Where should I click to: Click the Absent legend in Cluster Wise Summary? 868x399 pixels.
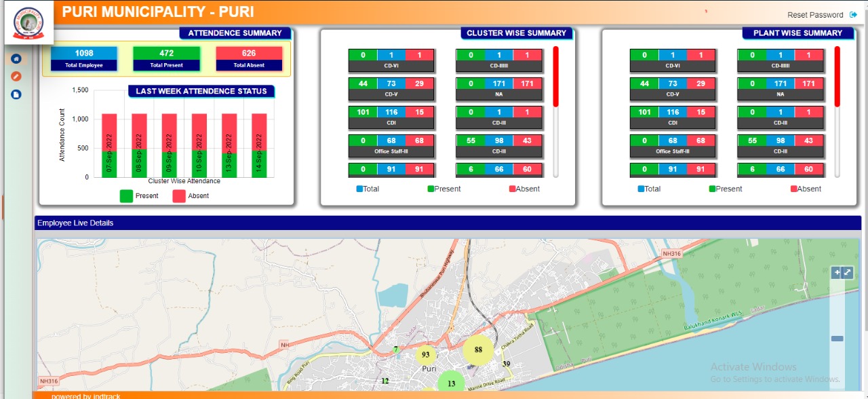pyautogui.click(x=524, y=189)
